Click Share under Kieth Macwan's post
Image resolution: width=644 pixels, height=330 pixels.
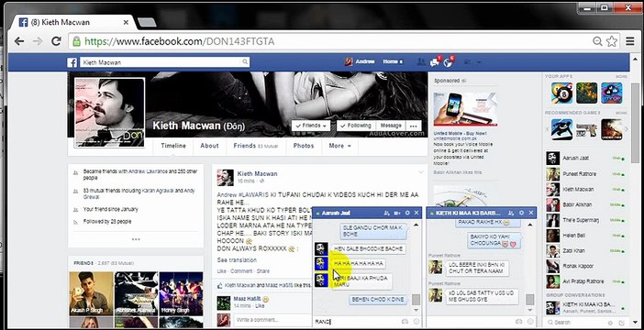[x=263, y=271]
